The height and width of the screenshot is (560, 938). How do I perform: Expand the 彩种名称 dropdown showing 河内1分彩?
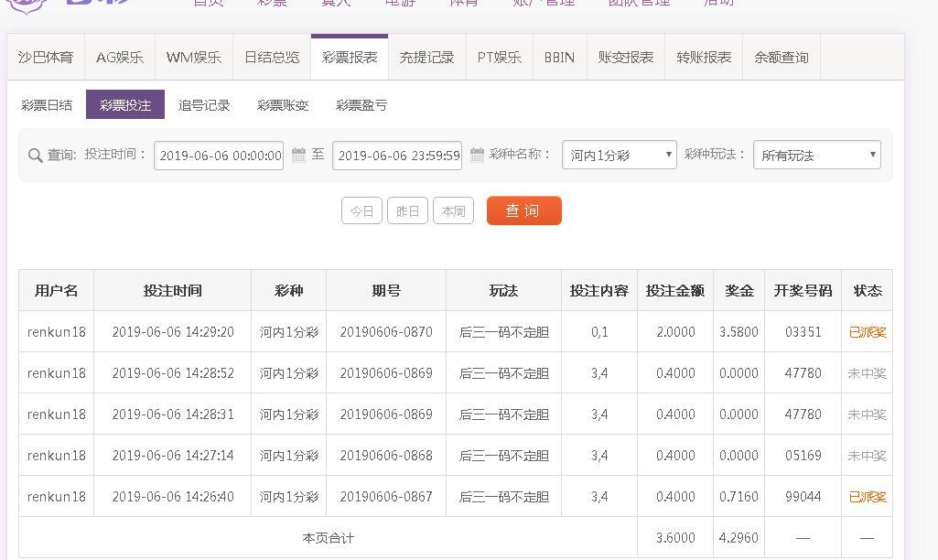tap(620, 155)
